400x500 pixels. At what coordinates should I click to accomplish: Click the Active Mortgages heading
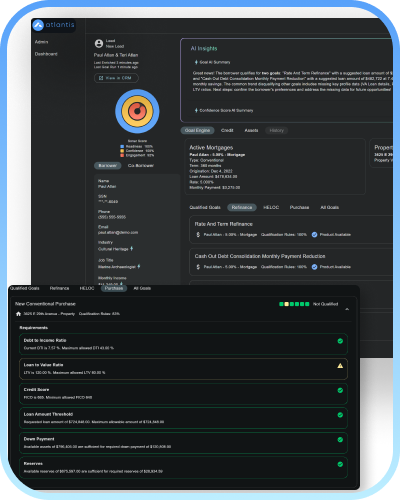211,147
